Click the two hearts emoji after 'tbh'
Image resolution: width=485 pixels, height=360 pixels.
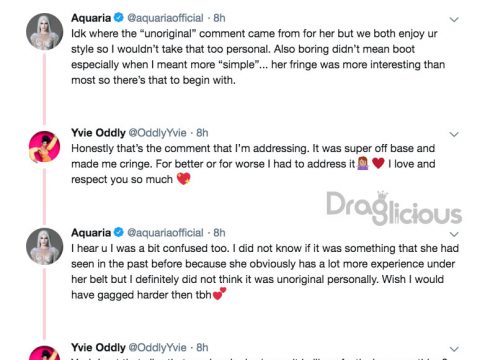pyautogui.click(x=219, y=294)
